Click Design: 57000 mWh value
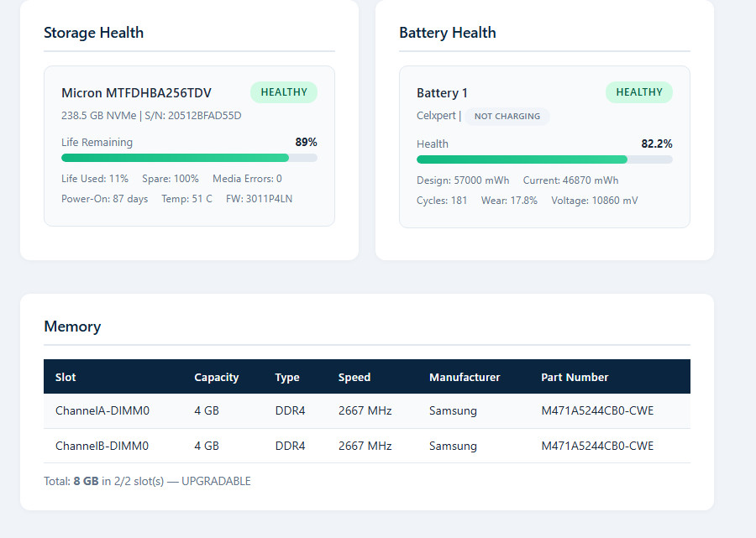756x538 pixels. (x=463, y=180)
